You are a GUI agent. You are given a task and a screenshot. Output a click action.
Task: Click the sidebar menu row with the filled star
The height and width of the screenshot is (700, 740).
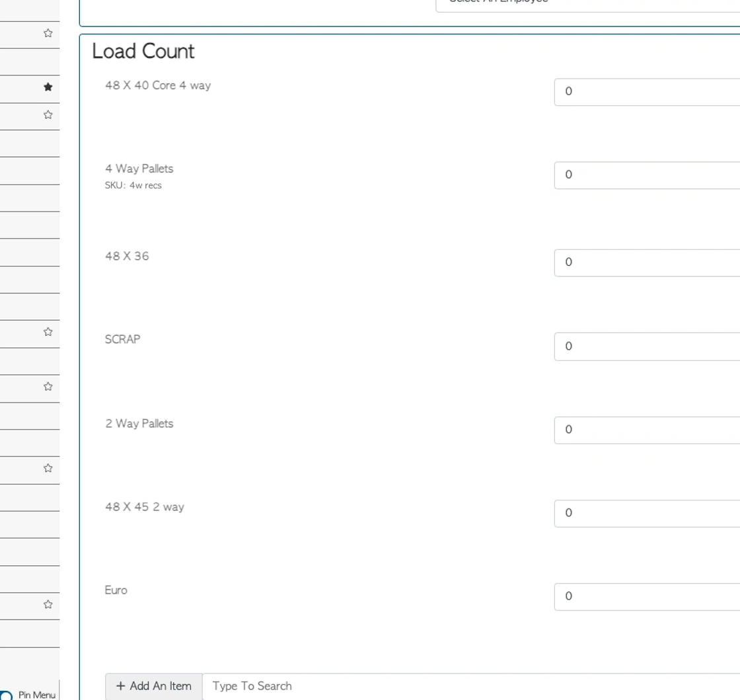(30, 89)
